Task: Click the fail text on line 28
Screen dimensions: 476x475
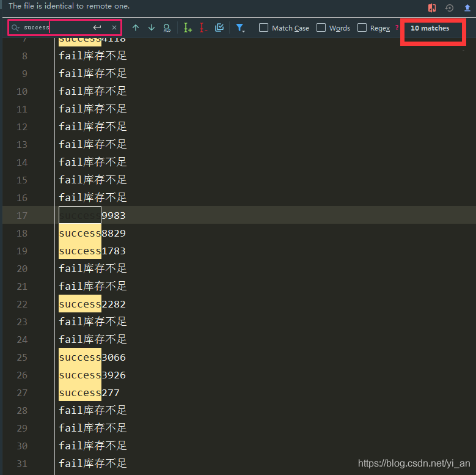Action: [x=93, y=410]
